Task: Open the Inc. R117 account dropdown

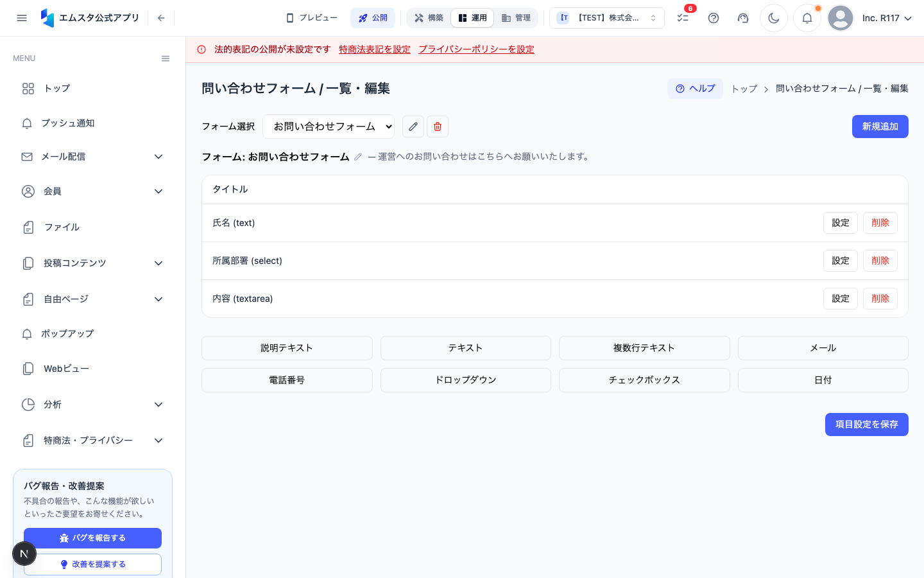Action: [x=887, y=18]
